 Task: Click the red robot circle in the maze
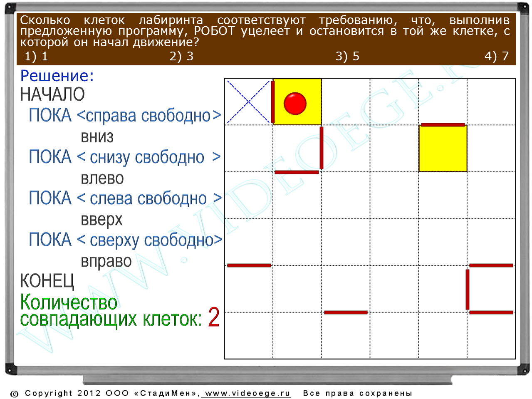point(295,103)
